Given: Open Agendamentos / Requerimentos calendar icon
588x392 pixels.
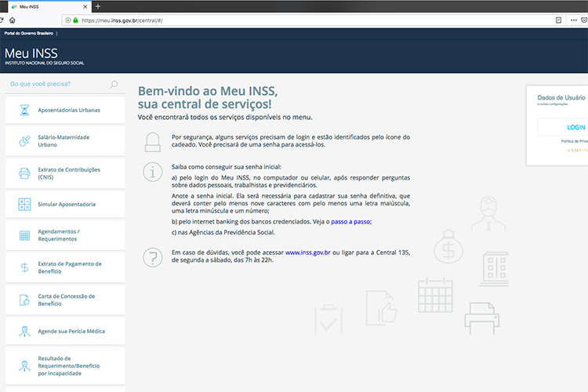Looking at the screenshot, I should pyautogui.click(x=24, y=235).
